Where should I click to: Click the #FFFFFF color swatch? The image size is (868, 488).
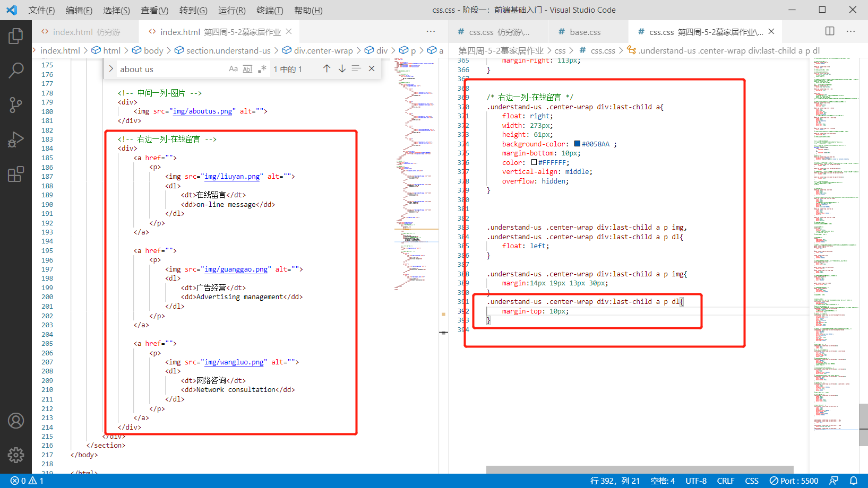(x=534, y=162)
